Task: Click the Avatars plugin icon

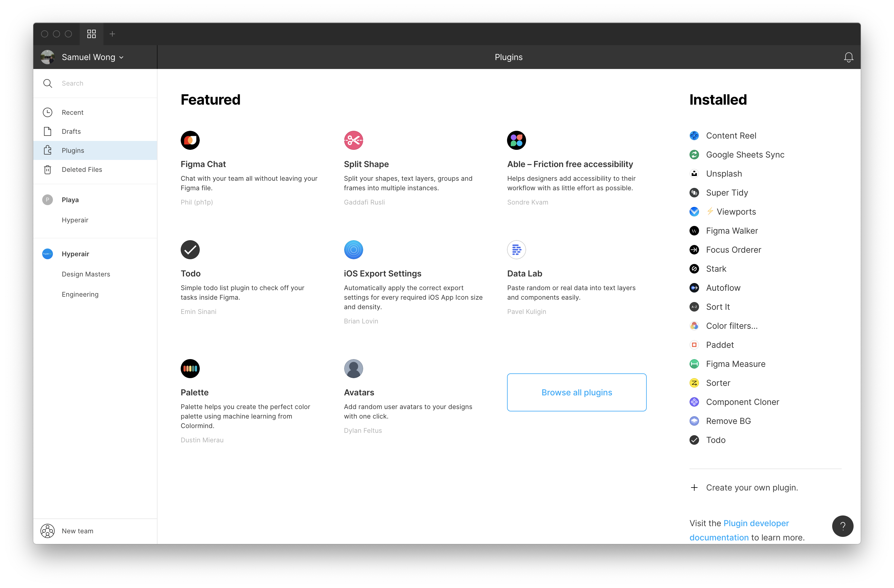Action: pos(354,367)
